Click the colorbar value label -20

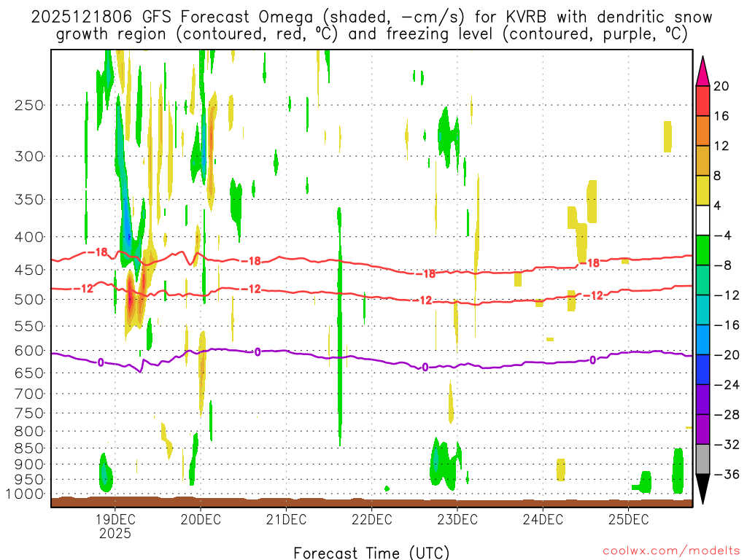pos(727,355)
